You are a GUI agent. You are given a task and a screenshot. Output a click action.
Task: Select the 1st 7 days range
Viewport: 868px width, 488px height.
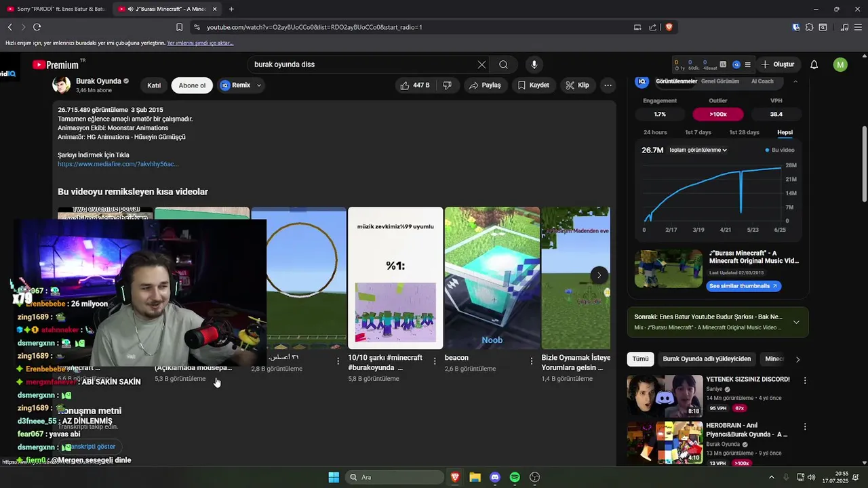[698, 132]
